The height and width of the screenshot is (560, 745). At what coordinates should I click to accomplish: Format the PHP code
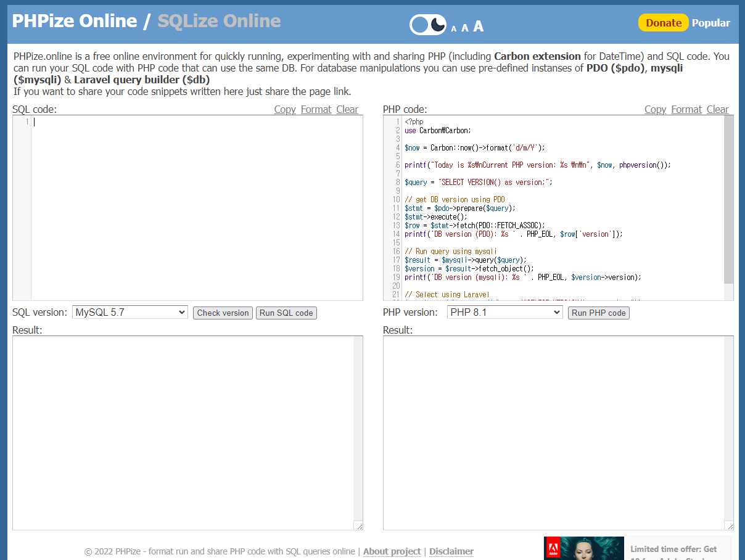[x=686, y=109]
